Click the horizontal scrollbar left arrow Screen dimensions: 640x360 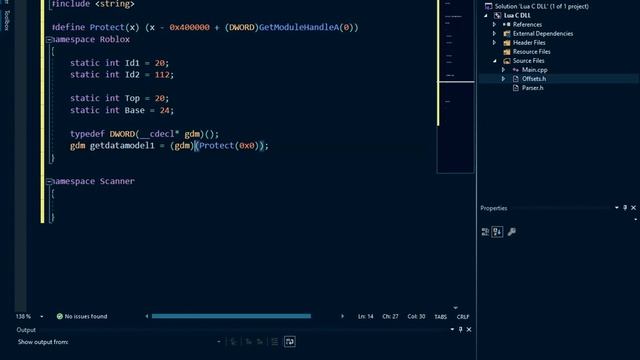click(x=147, y=316)
